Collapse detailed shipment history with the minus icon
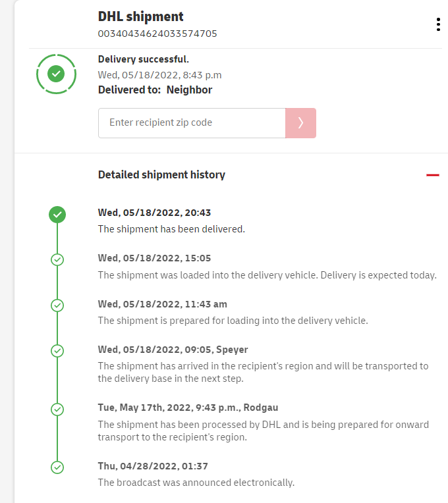The height and width of the screenshot is (503, 448). (432, 175)
